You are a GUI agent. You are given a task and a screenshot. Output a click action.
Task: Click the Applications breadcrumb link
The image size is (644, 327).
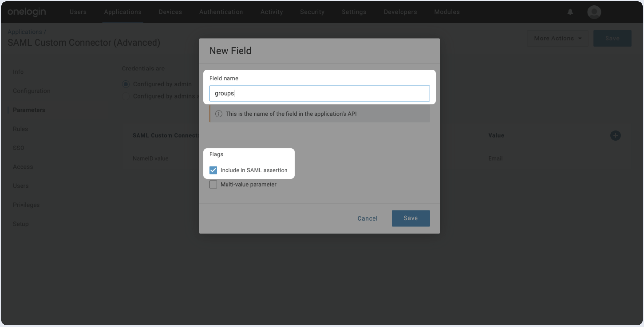click(x=25, y=32)
